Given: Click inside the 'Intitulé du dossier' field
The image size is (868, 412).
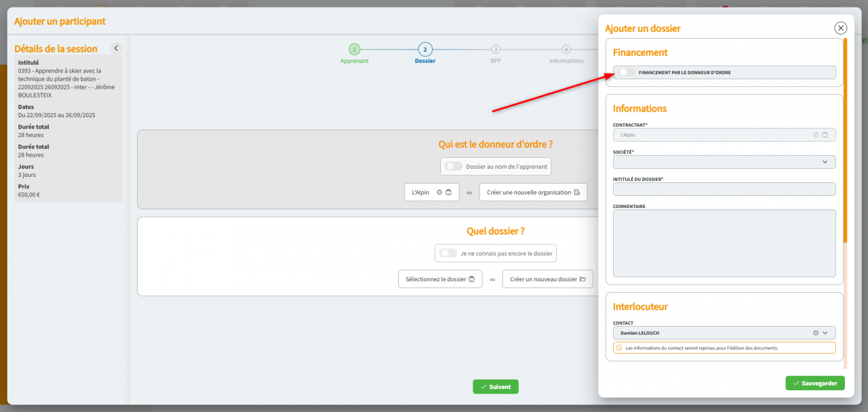Looking at the screenshot, I should (x=724, y=188).
